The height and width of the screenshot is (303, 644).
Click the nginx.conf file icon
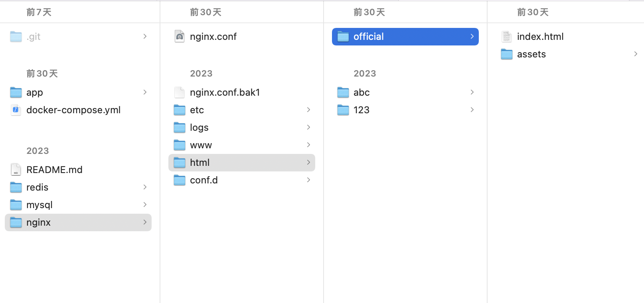coord(180,37)
